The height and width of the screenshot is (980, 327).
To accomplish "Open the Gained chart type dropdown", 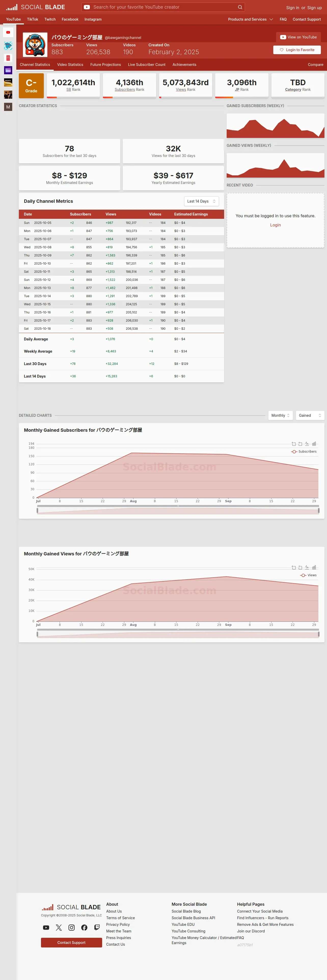I will pyautogui.click(x=310, y=415).
